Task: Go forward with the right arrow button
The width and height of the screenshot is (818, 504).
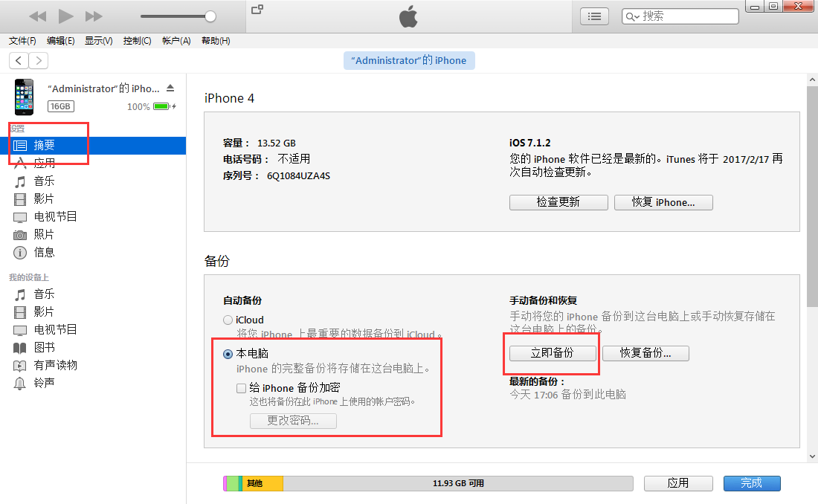Action: click(39, 60)
